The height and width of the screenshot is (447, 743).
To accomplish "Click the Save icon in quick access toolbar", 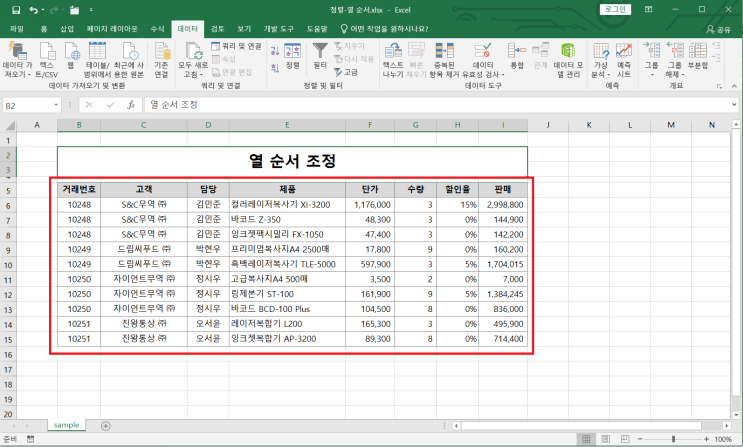I will [x=16, y=10].
